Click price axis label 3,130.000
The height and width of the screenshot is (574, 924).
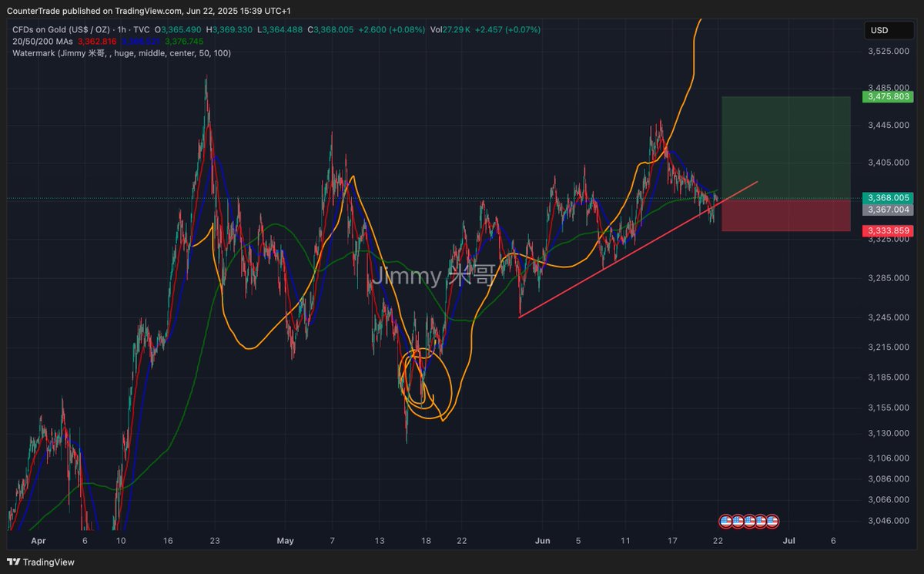point(889,434)
